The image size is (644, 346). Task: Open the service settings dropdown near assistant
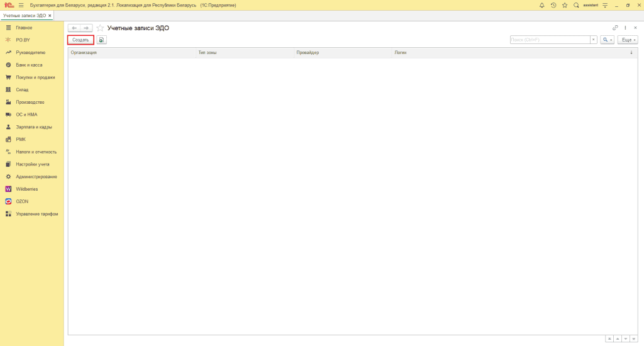[605, 5]
